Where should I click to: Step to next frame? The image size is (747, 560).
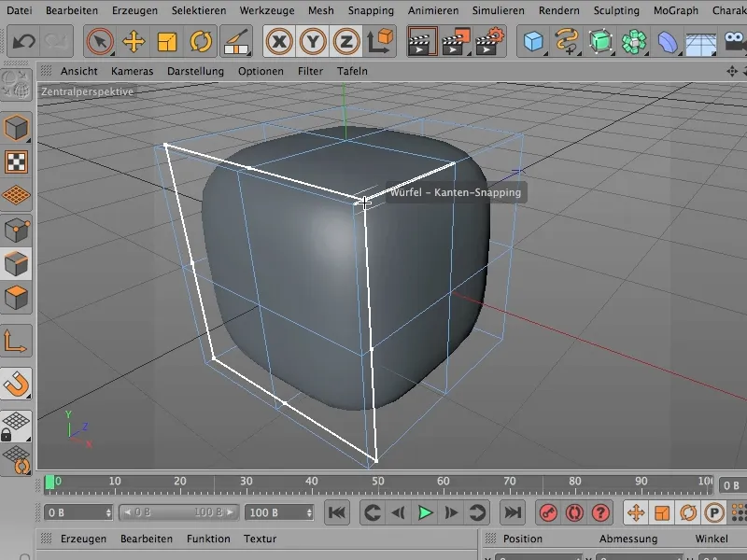(451, 512)
